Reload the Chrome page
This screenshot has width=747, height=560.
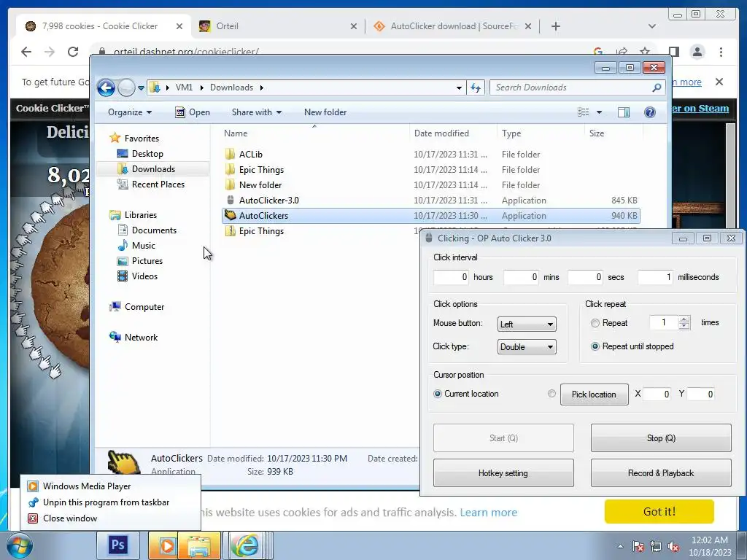pyautogui.click(x=72, y=52)
